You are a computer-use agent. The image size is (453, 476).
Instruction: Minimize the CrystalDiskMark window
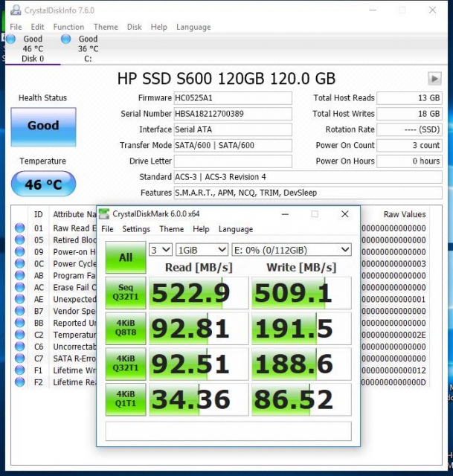[285, 214]
